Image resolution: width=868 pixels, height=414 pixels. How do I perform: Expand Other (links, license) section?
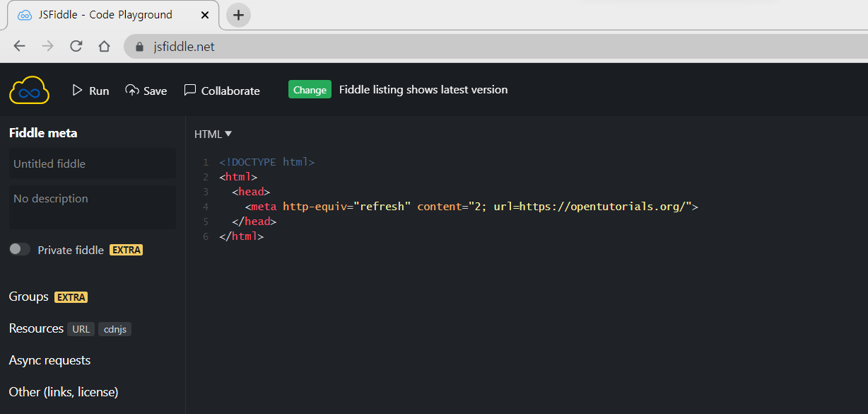[64, 392]
